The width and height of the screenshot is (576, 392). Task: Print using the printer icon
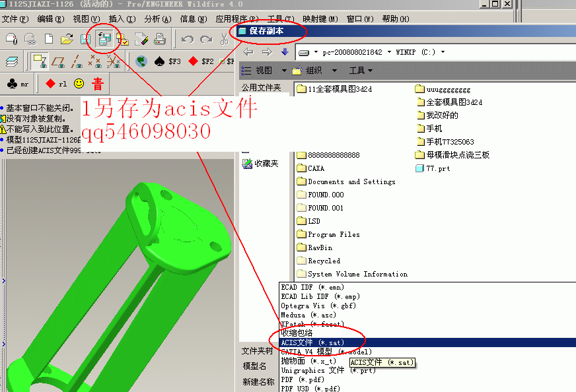click(x=160, y=38)
